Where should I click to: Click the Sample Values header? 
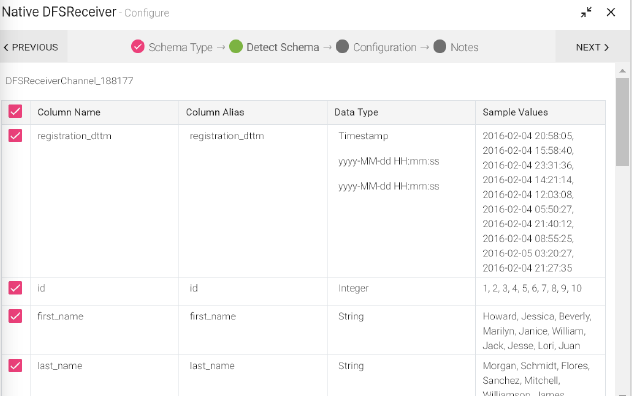pyautogui.click(x=515, y=112)
